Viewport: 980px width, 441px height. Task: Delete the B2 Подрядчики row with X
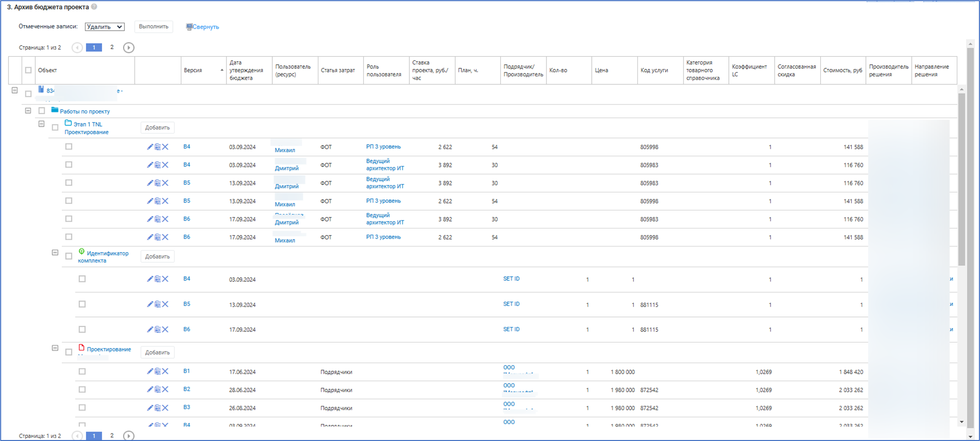coord(165,389)
